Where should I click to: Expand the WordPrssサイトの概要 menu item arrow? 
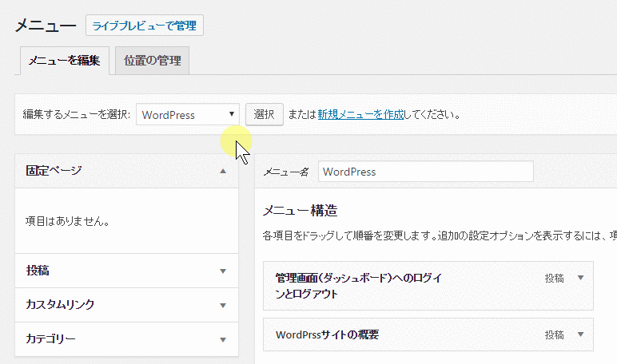(x=580, y=334)
